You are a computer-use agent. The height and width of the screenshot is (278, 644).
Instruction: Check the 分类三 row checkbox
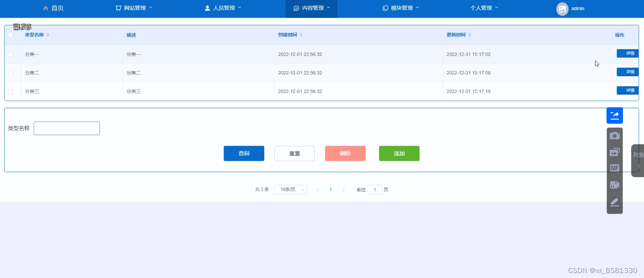click(x=11, y=91)
